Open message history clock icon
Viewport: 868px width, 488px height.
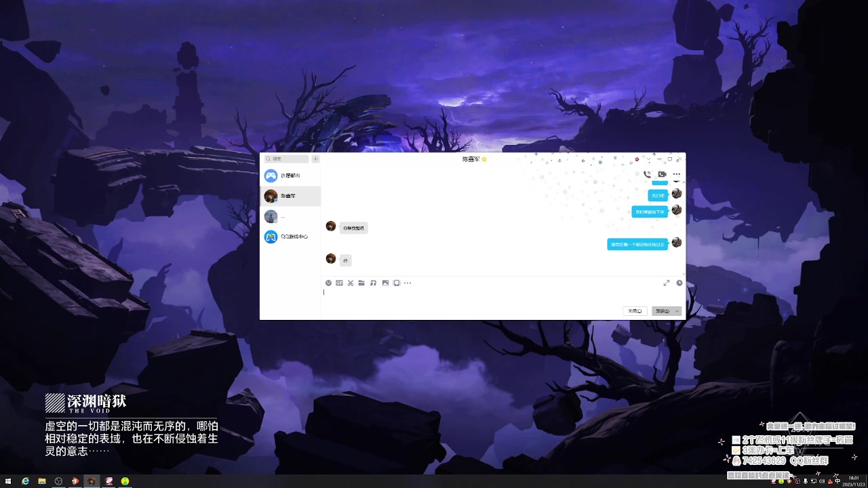pos(679,283)
